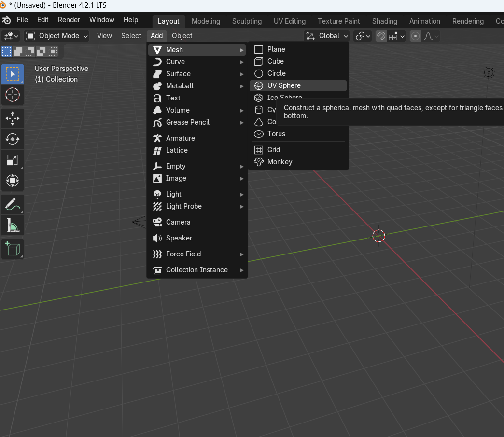Open the Window menu
Image resolution: width=504 pixels, height=437 pixels.
click(x=101, y=20)
